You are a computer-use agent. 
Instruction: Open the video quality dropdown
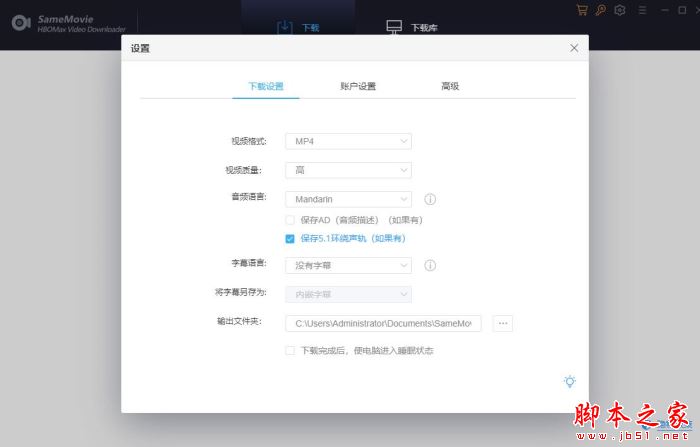coord(348,170)
